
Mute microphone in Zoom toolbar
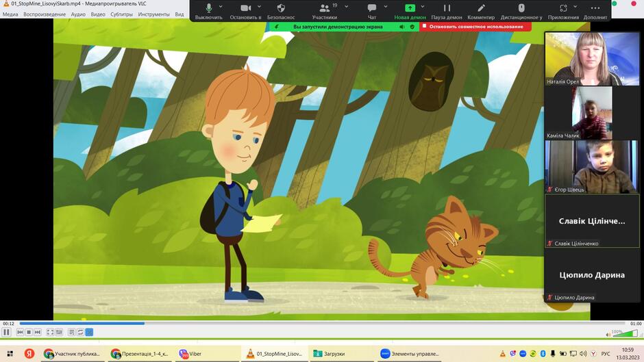coord(209,11)
